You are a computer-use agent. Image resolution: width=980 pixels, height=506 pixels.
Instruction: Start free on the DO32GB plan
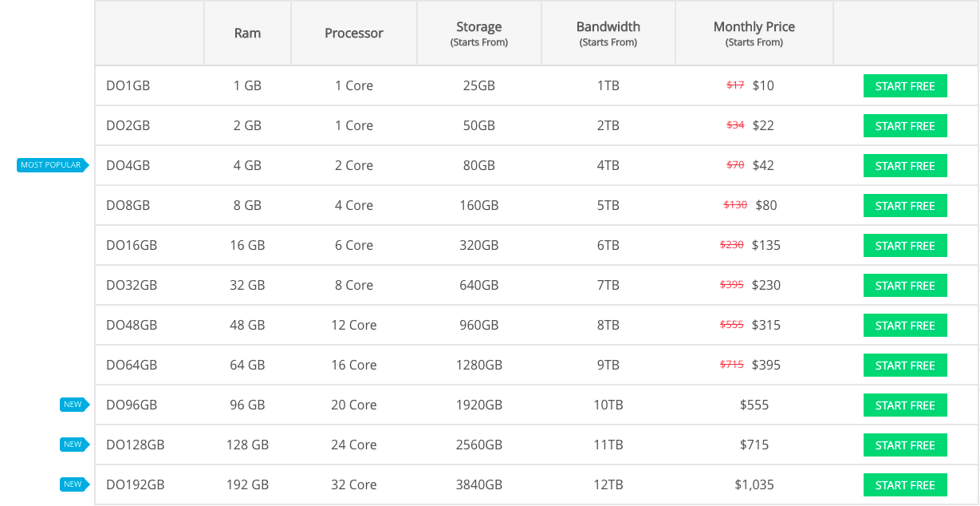click(x=905, y=286)
